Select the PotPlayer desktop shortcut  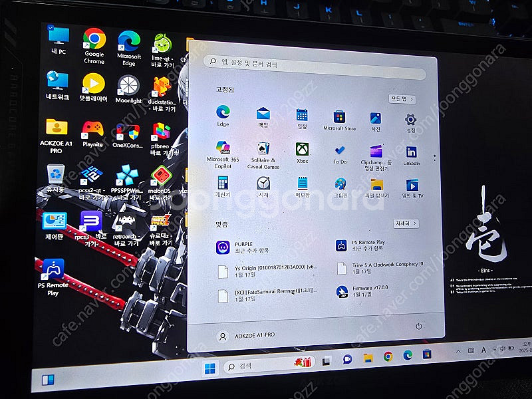[93, 88]
